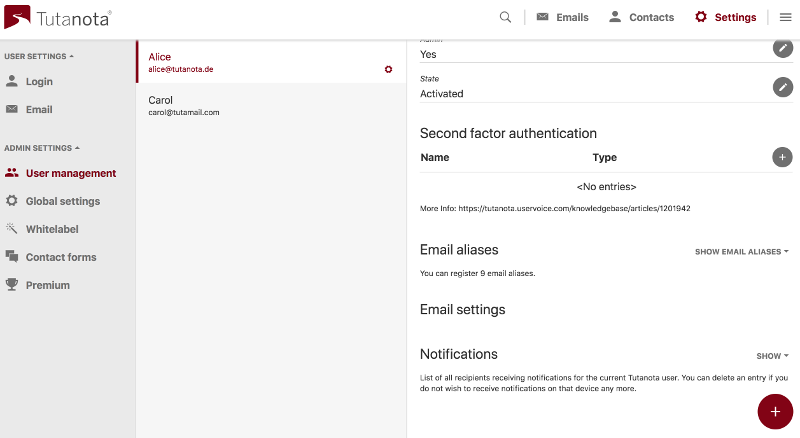
Task: Open search with the magnifier icon
Action: click(505, 17)
